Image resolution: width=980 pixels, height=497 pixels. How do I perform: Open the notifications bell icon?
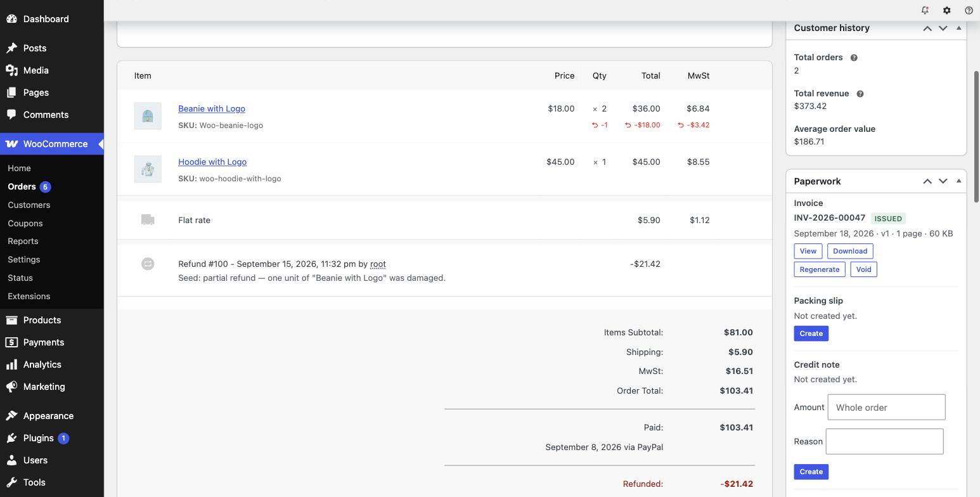click(925, 10)
